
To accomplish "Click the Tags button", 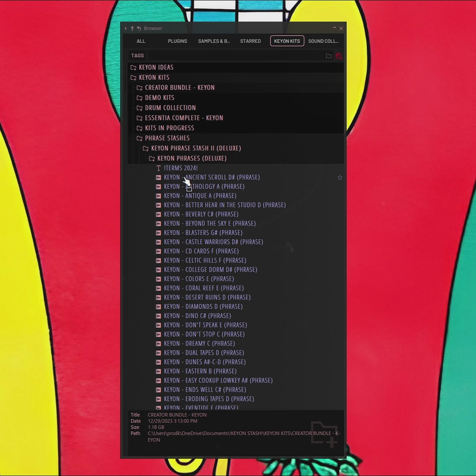I will [138, 56].
